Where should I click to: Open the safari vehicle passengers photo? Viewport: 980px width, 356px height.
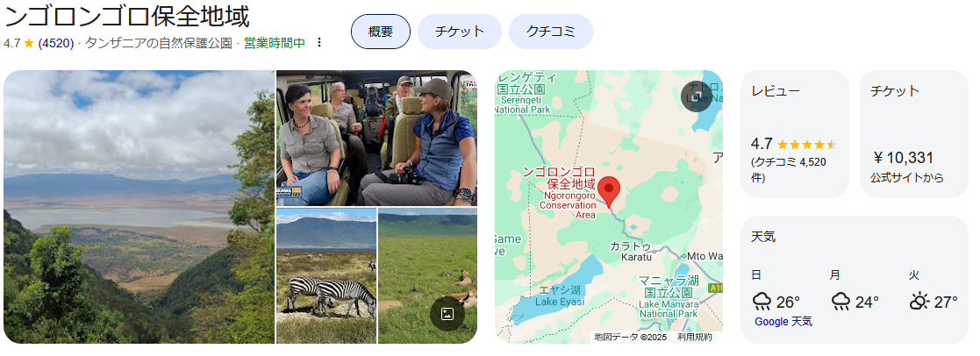377,138
